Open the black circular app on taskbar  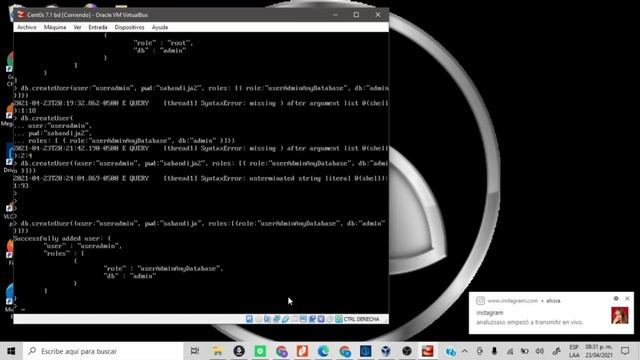pyautogui.click(x=407, y=351)
